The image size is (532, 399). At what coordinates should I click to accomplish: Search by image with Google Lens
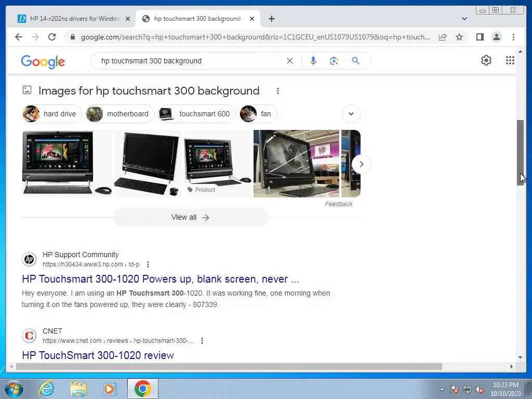(334, 61)
